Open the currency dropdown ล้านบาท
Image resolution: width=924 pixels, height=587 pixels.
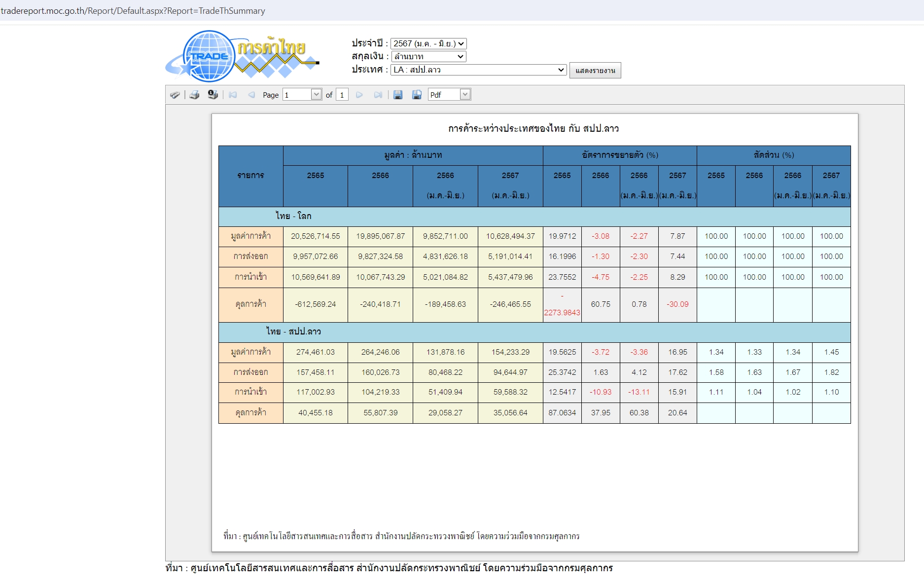pos(428,57)
